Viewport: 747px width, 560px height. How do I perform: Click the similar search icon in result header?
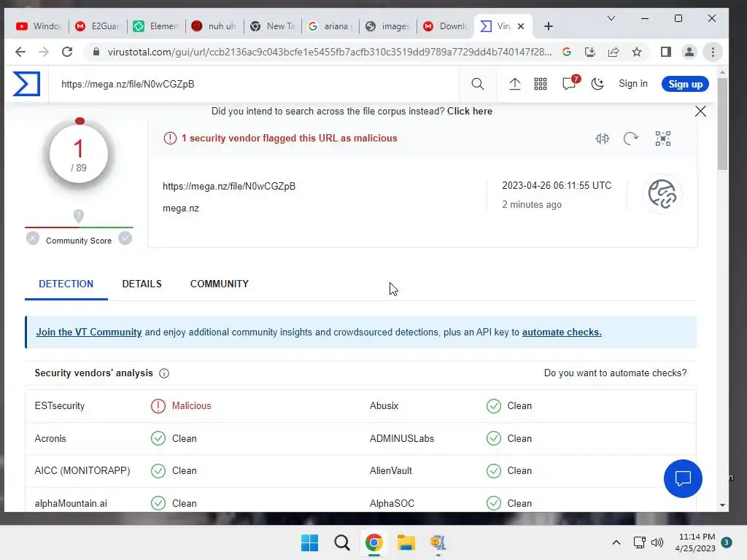point(602,139)
